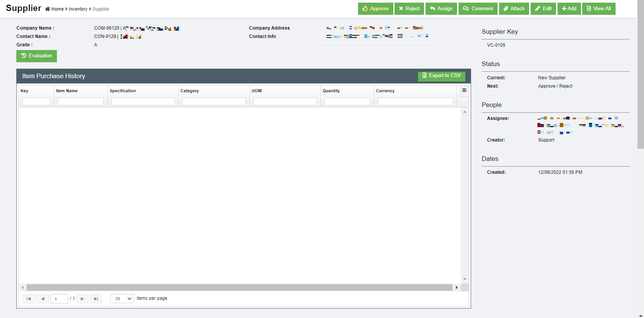Open View All suppliers
The image size is (644, 318).
[x=598, y=9]
